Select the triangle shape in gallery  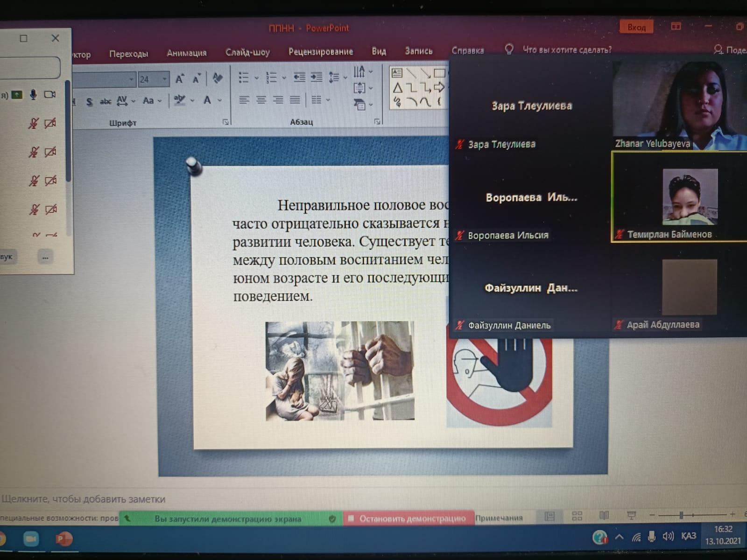point(397,88)
